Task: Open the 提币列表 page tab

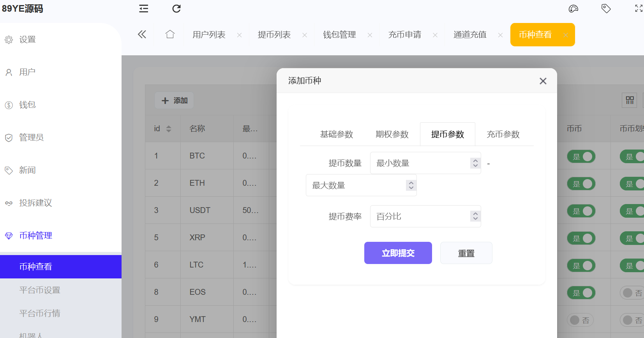Action: coord(274,35)
